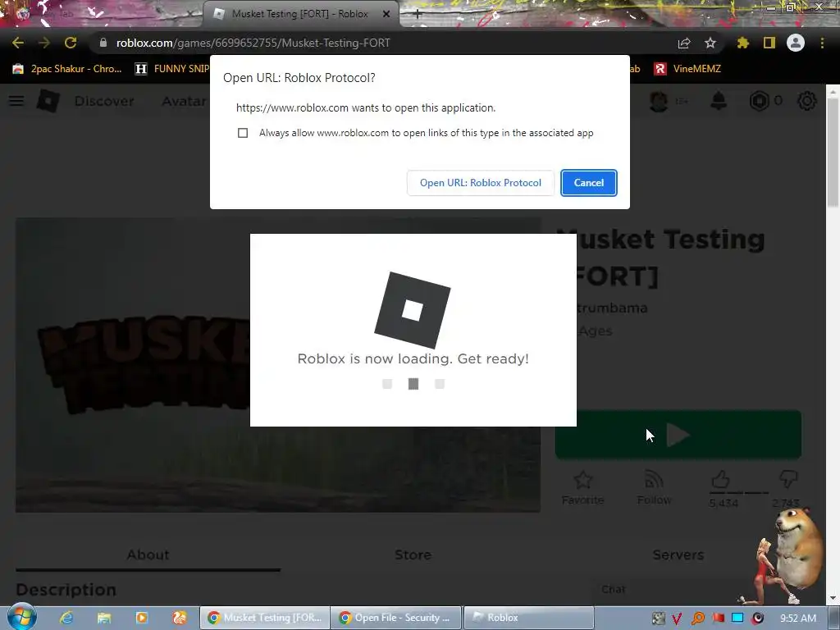Viewport: 840px width, 630px height.
Task: Check 'Always allow www.roblox.com' checkbox
Action: pyautogui.click(x=243, y=133)
